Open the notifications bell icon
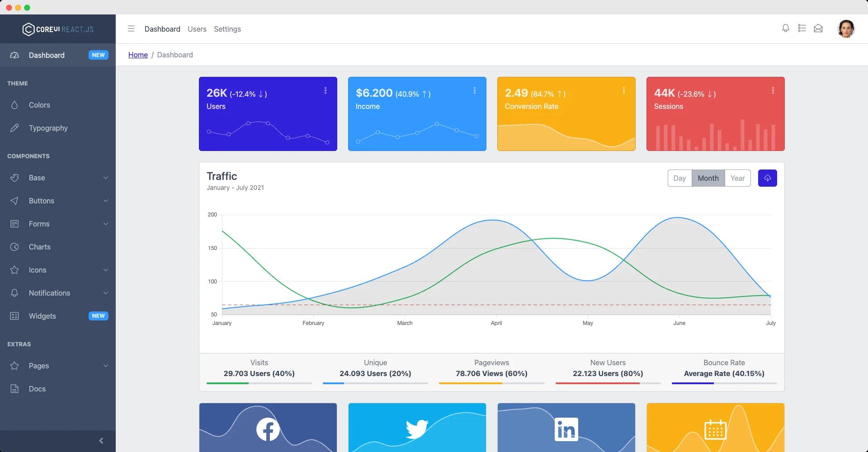The image size is (868, 452). click(785, 28)
